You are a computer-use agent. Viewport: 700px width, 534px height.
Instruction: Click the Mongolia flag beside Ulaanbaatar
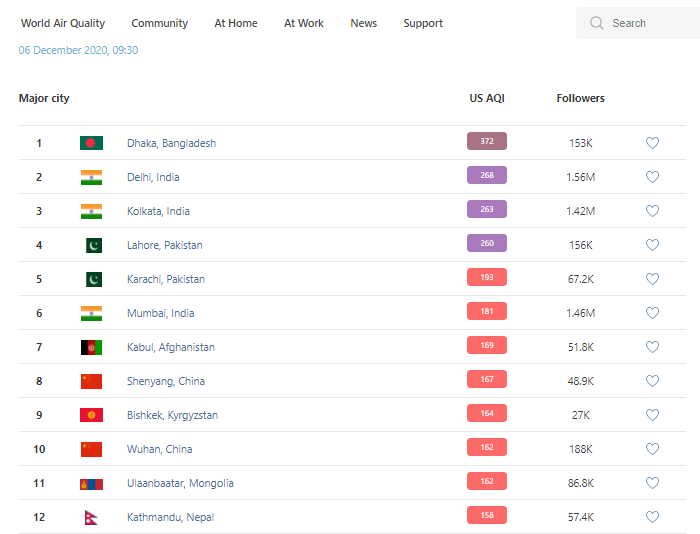(x=91, y=483)
